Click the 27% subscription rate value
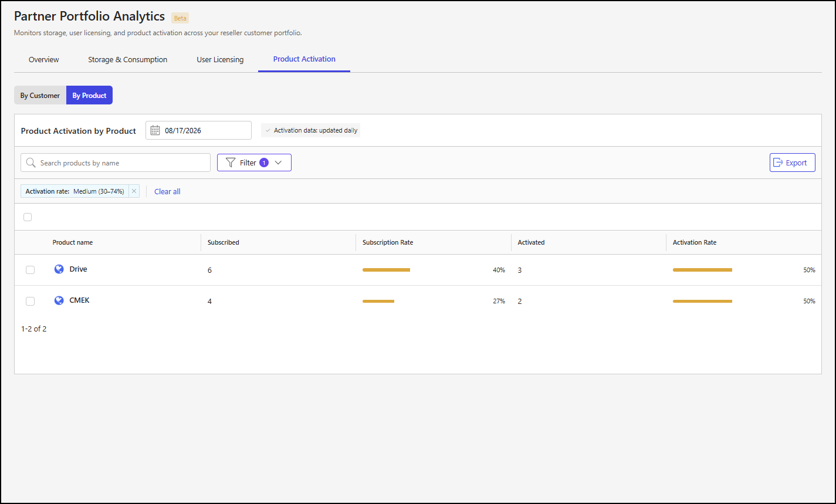836x504 pixels. (499, 301)
